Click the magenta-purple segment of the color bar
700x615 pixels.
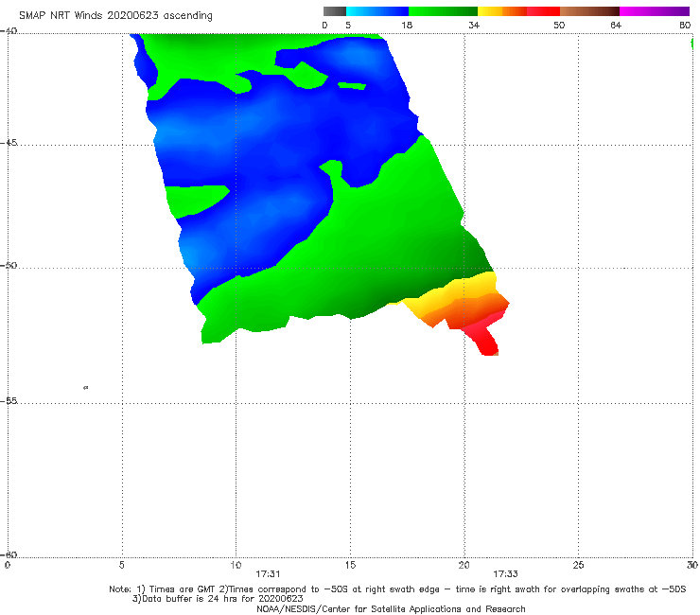tap(655, 11)
